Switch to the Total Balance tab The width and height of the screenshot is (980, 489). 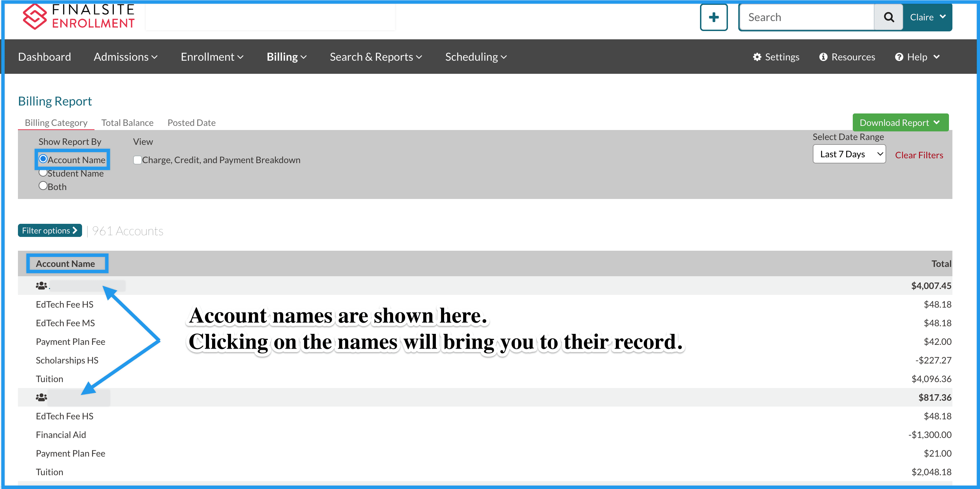click(x=127, y=122)
